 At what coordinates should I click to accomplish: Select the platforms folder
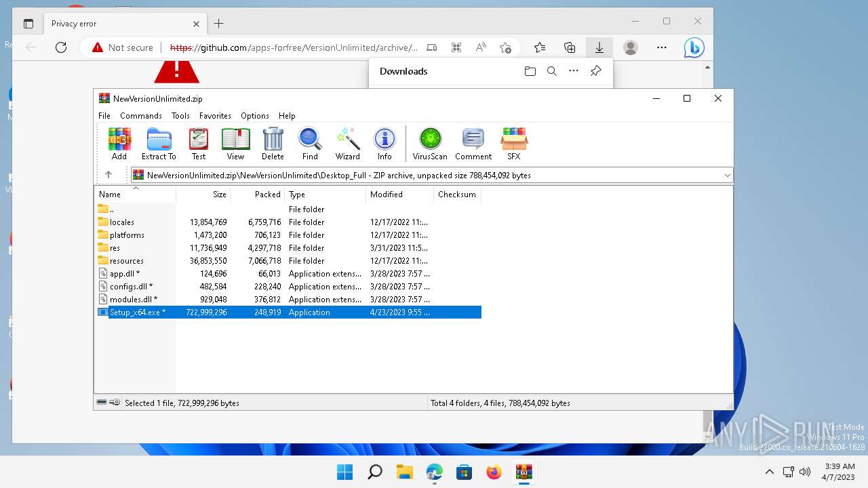coord(288,235)
